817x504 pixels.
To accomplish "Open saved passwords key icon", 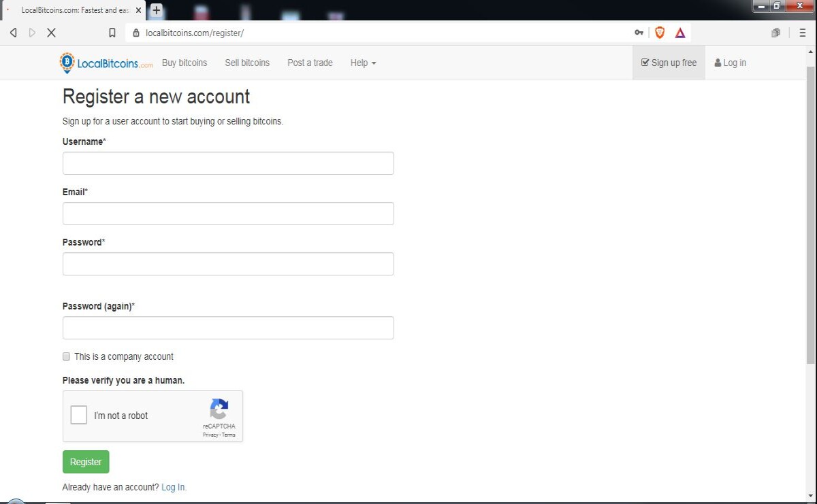I will [639, 33].
